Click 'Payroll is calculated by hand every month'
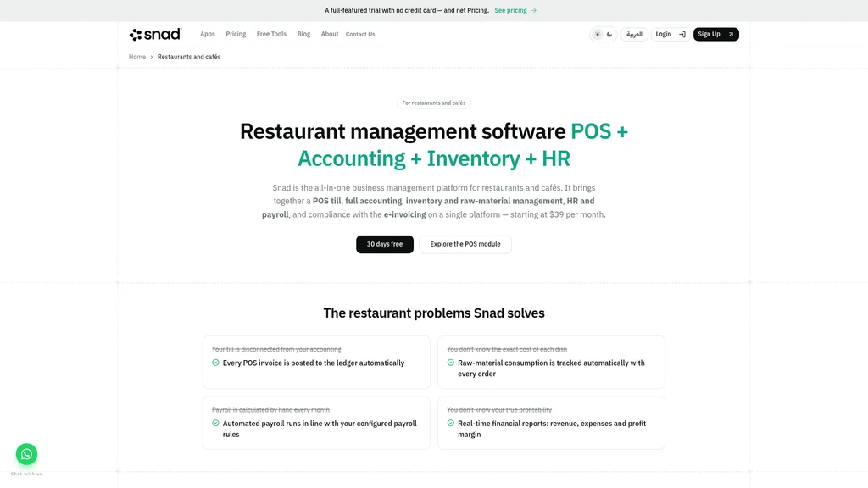868x488 pixels. [270, 410]
